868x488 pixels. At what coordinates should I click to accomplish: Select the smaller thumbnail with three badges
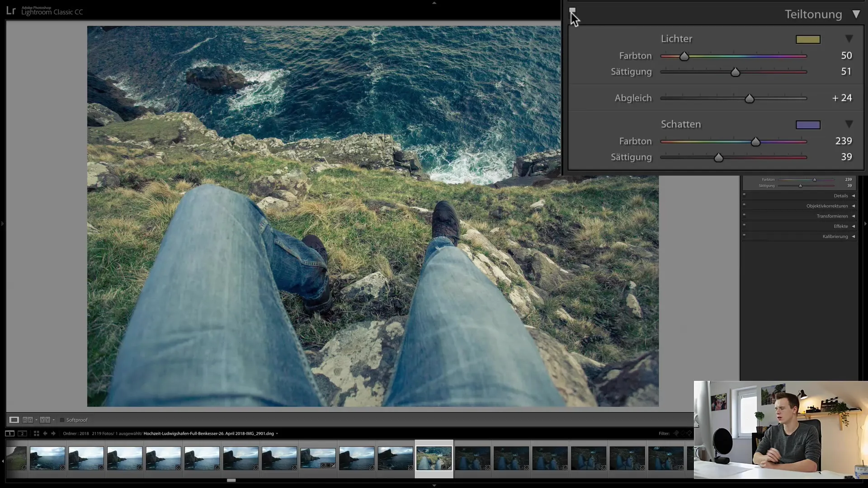pos(318,458)
